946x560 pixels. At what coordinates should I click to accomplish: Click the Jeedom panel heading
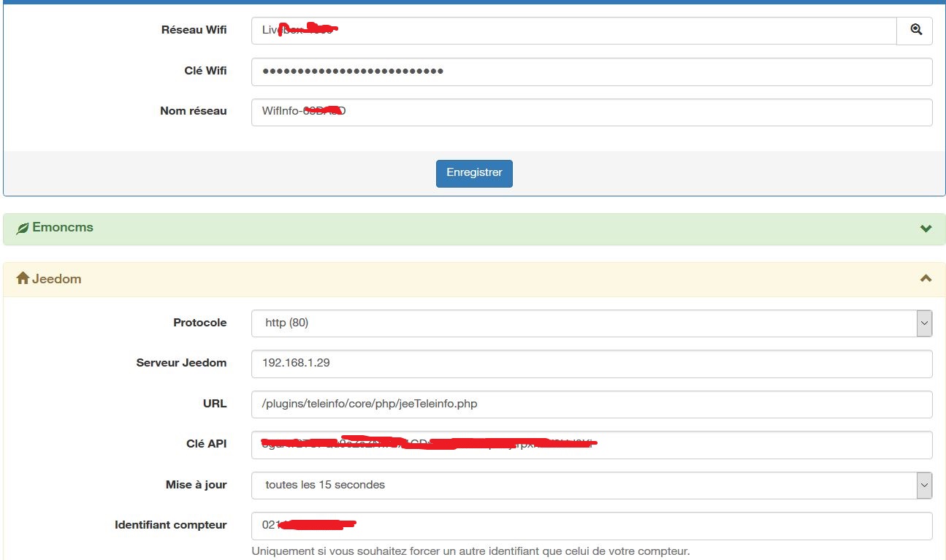[474, 279]
